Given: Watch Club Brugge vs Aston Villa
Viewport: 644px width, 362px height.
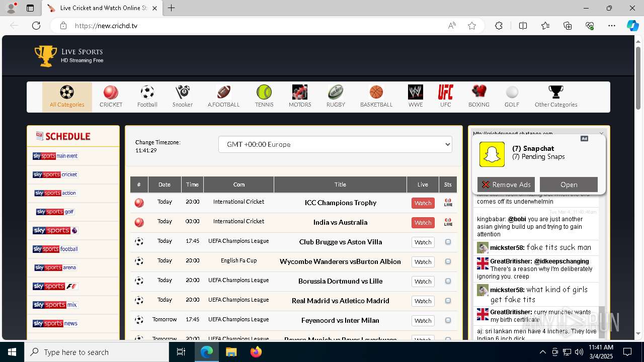Looking at the screenshot, I should [x=423, y=242].
